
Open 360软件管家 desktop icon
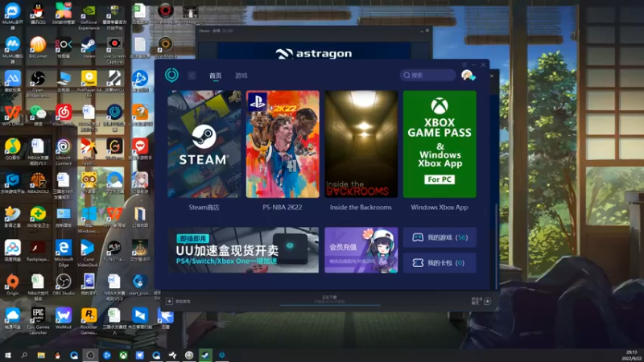click(x=64, y=14)
